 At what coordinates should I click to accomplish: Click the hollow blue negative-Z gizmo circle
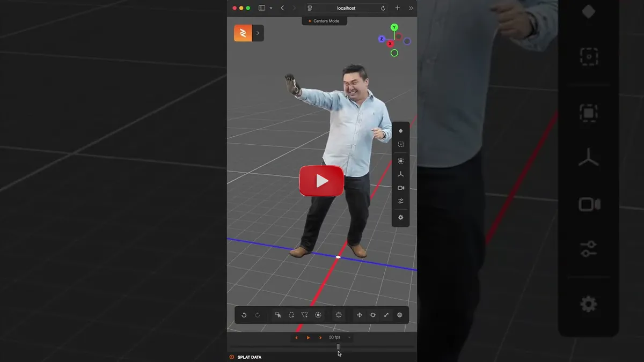[407, 41]
